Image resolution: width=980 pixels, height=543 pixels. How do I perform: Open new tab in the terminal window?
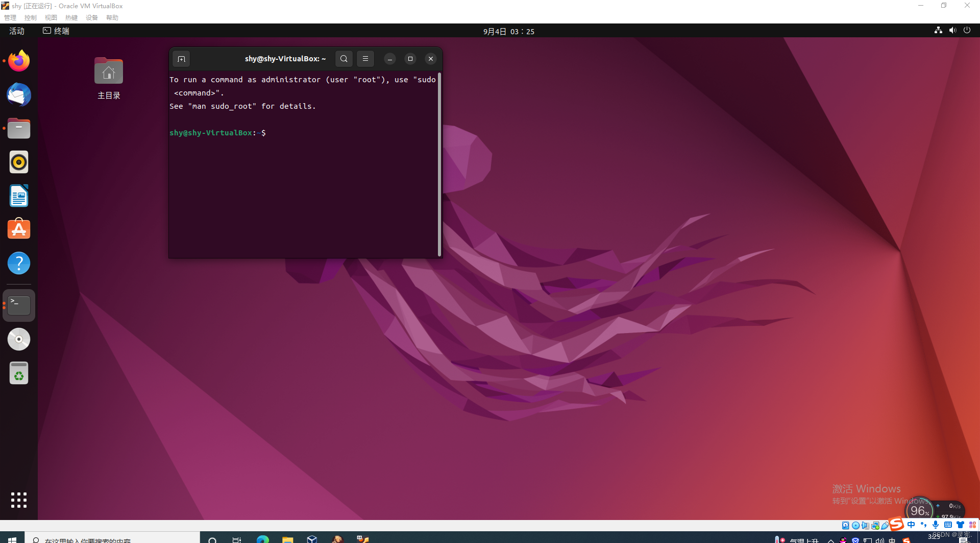tap(181, 59)
